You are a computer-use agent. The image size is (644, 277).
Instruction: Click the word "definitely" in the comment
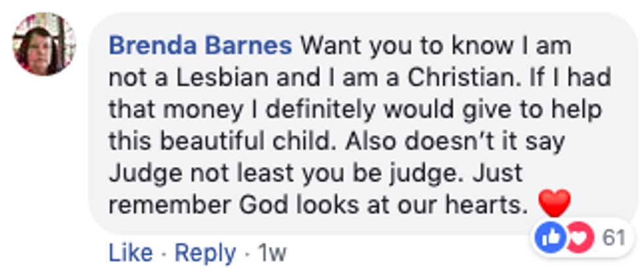pyautogui.click(x=344, y=110)
